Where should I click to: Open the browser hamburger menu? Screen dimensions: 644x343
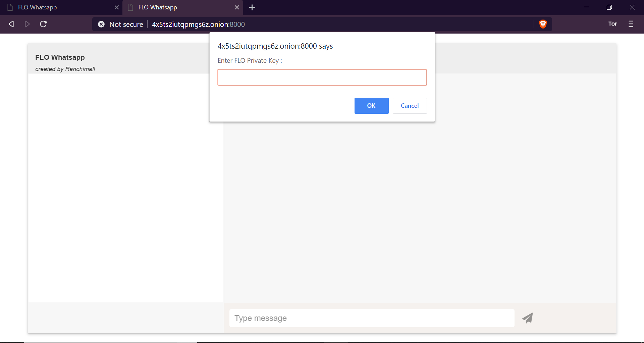coord(631,24)
